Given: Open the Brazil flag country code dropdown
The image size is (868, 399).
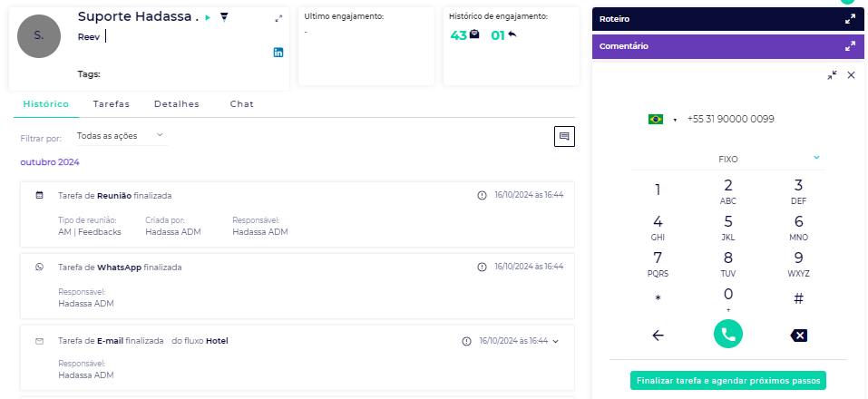Looking at the screenshot, I should pos(663,120).
